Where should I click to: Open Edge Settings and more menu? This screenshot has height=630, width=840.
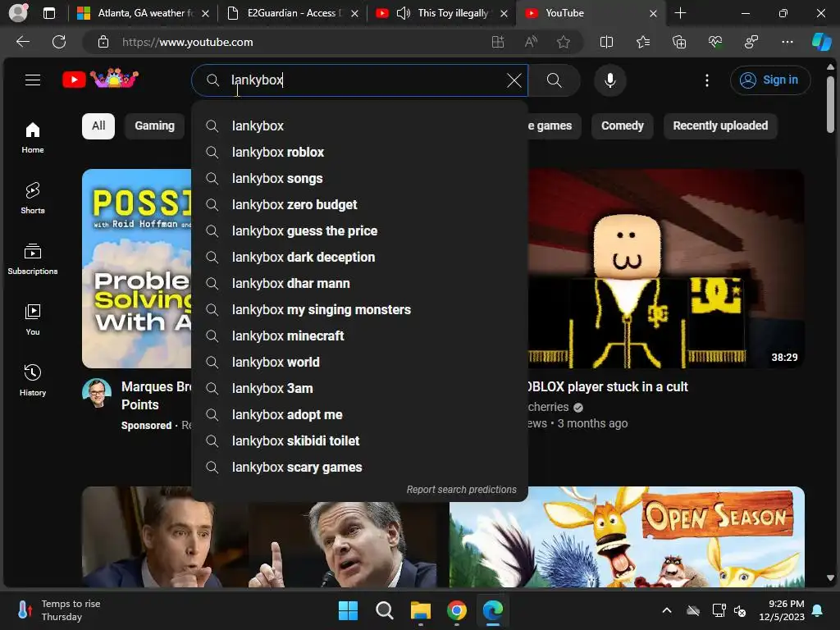[x=787, y=42]
